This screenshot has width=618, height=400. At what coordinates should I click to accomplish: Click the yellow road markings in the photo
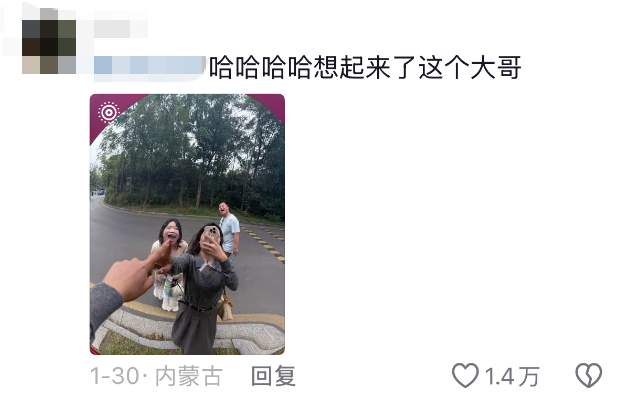coord(265,241)
